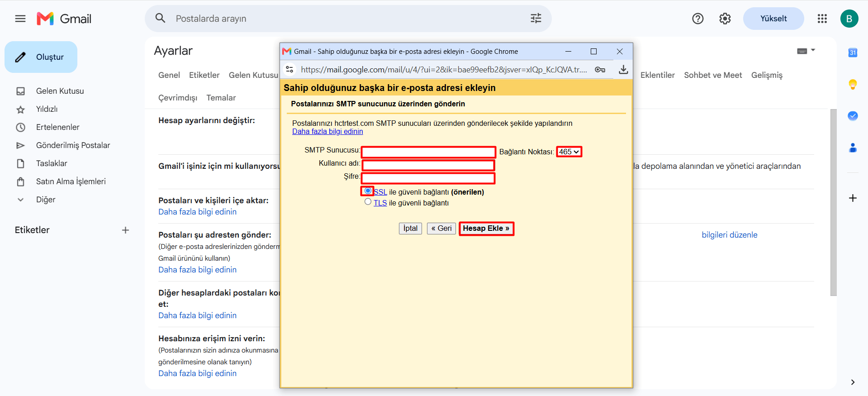Click the Gmail logo

pyautogui.click(x=64, y=19)
